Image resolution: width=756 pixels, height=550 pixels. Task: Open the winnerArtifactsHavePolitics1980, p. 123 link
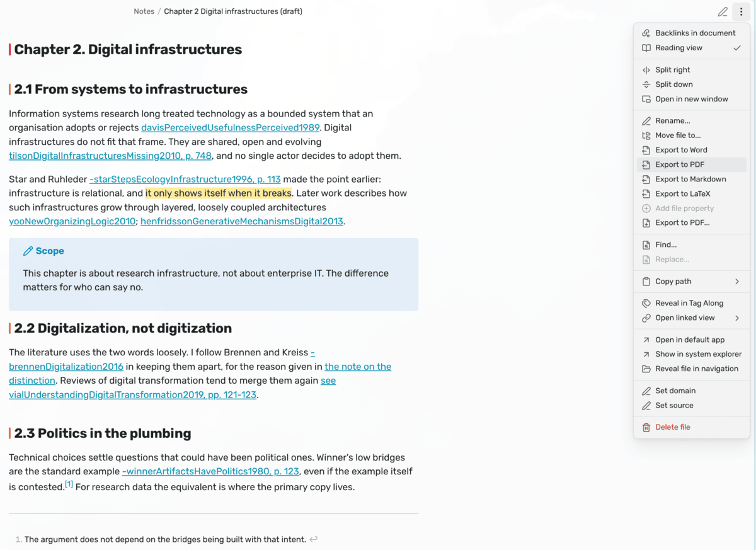(210, 471)
